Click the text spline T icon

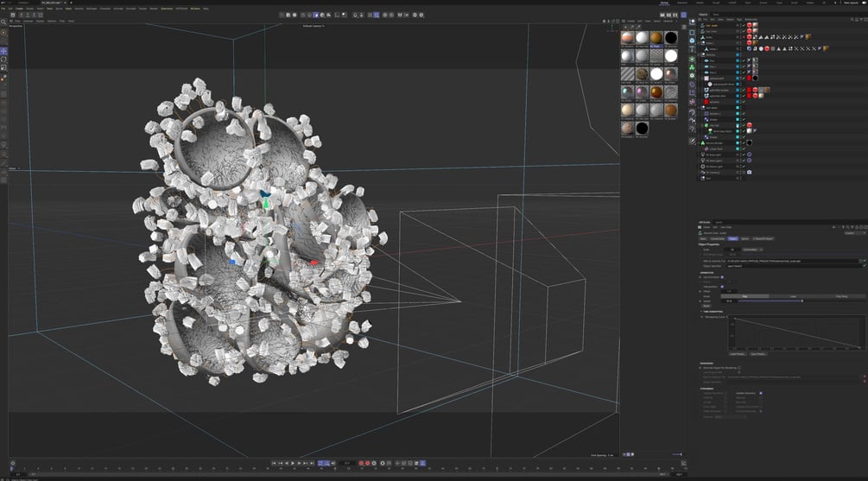tap(692, 49)
